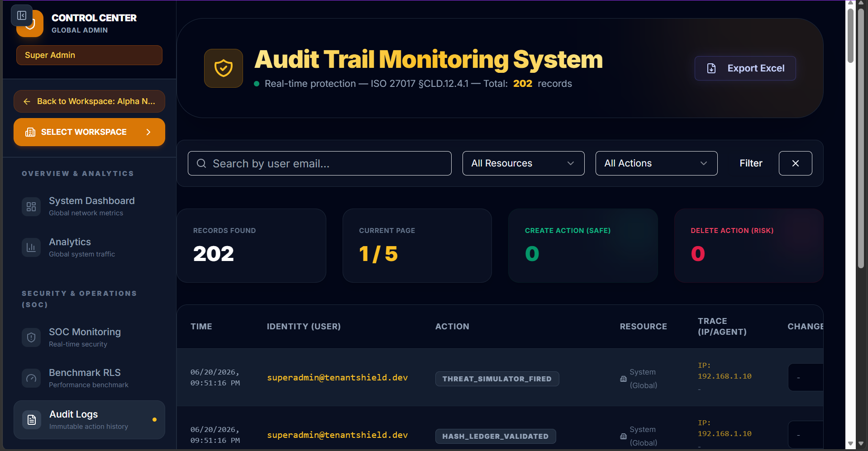868x451 pixels.
Task: Focus the search by user email field
Action: click(320, 163)
